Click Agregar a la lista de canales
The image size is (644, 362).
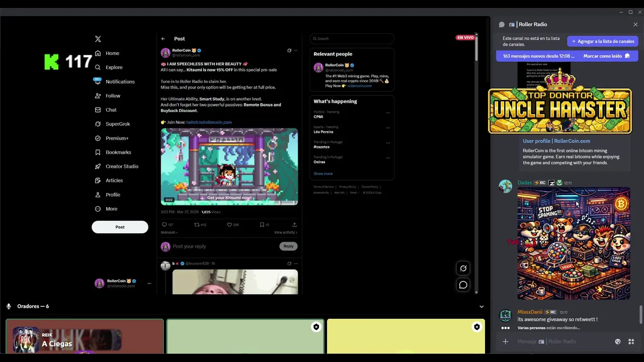click(603, 41)
